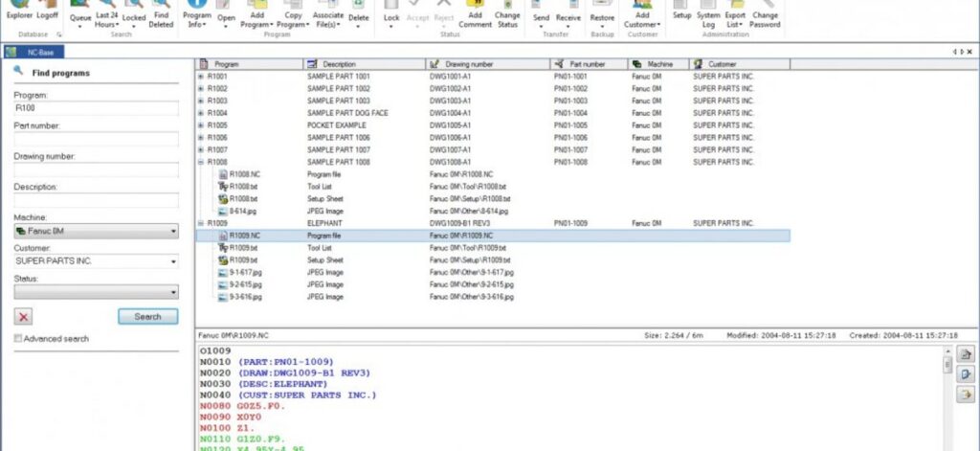Image resolution: width=980 pixels, height=451 pixels.
Task: Collapse the R1009 program node
Action: pos(201,223)
